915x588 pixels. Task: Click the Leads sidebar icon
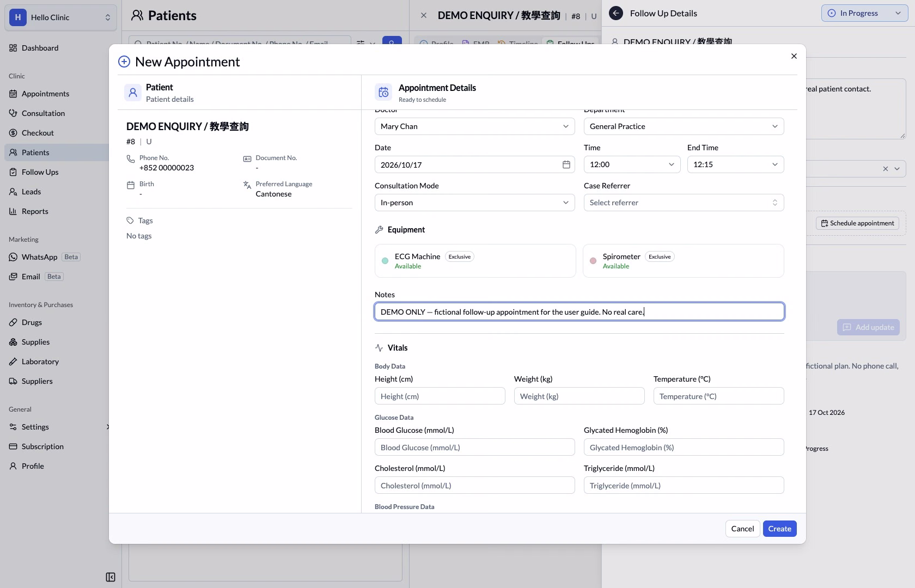(x=13, y=192)
